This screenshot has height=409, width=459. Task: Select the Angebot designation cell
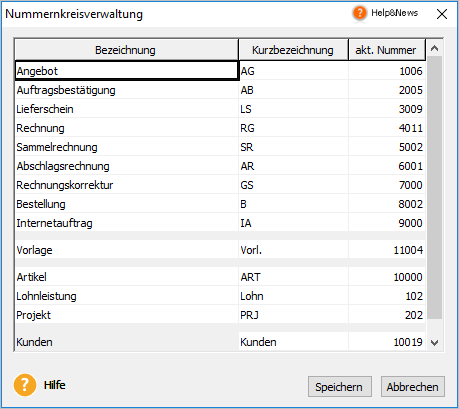coord(127,71)
